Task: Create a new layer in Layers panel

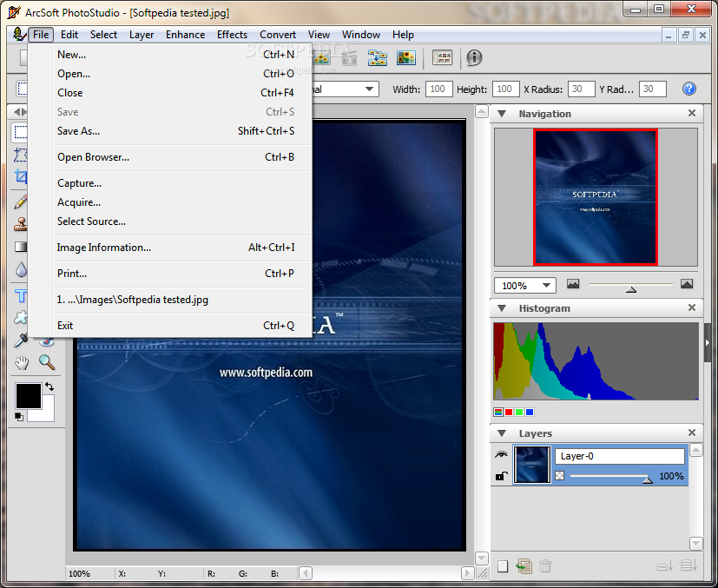Action: coord(503,566)
